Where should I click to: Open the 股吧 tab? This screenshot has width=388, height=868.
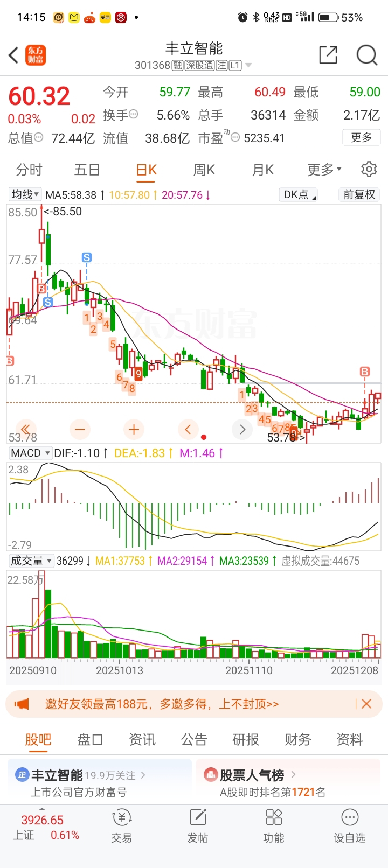[x=38, y=739]
